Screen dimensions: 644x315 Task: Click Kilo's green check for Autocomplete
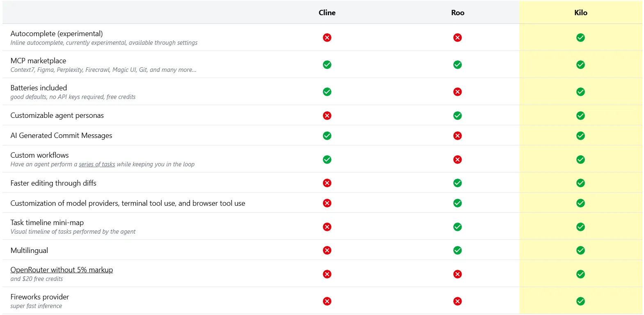580,37
